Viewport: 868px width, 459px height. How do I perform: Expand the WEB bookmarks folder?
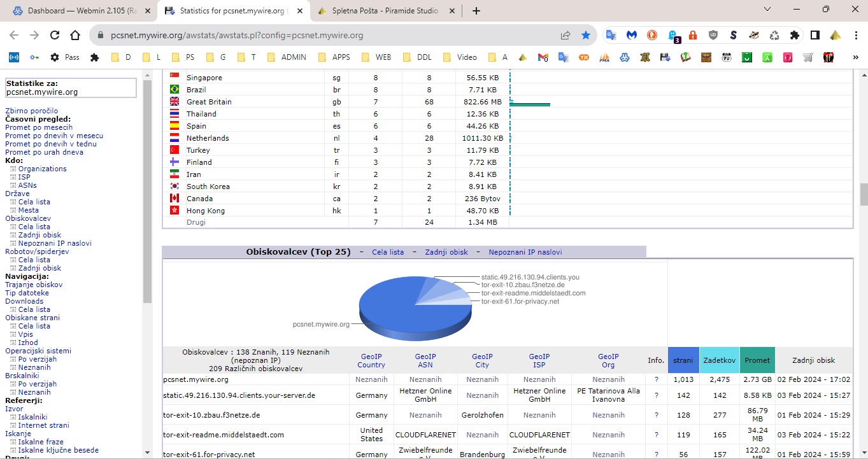(377, 57)
